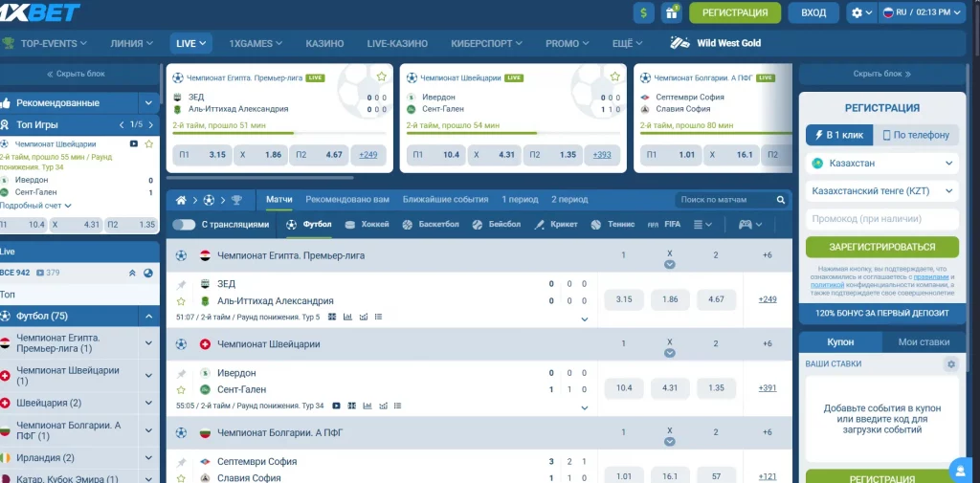Select the Бейсбол sport filter
This screenshot has width=980, height=483.
coord(497,225)
